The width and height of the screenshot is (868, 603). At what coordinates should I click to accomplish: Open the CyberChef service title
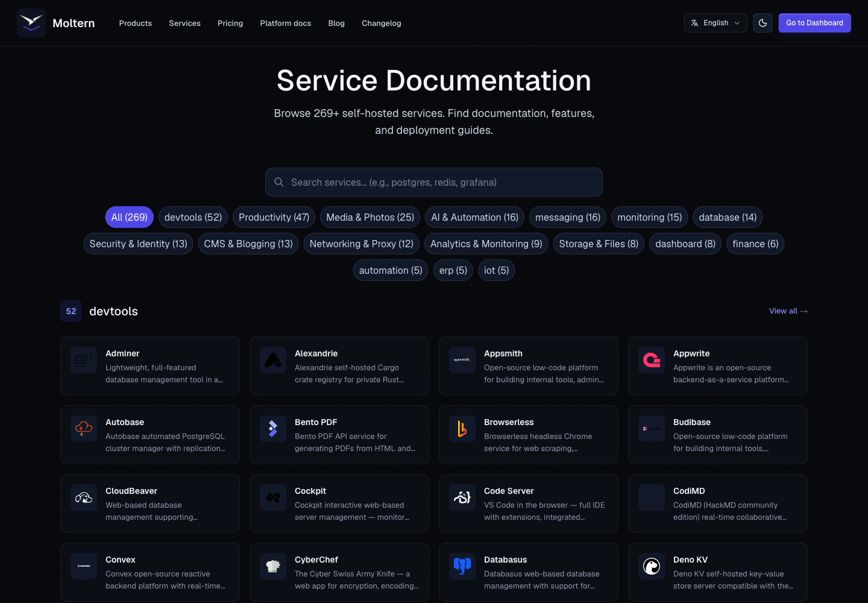click(316, 560)
